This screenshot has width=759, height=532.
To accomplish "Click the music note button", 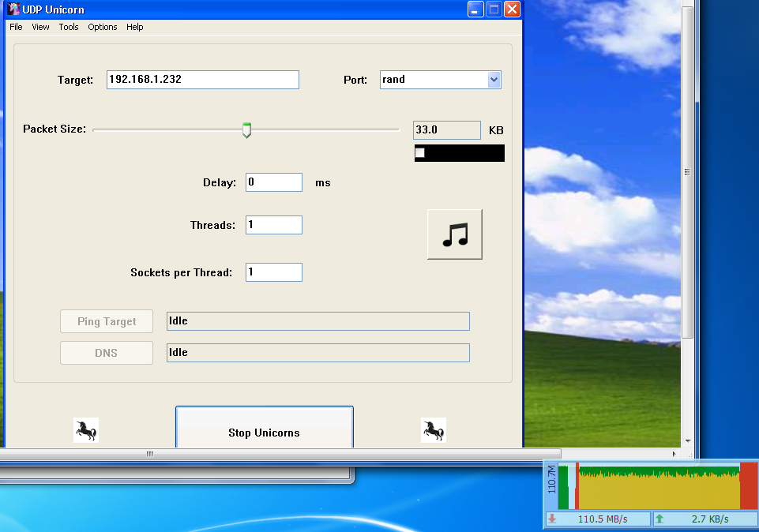I will 454,234.
